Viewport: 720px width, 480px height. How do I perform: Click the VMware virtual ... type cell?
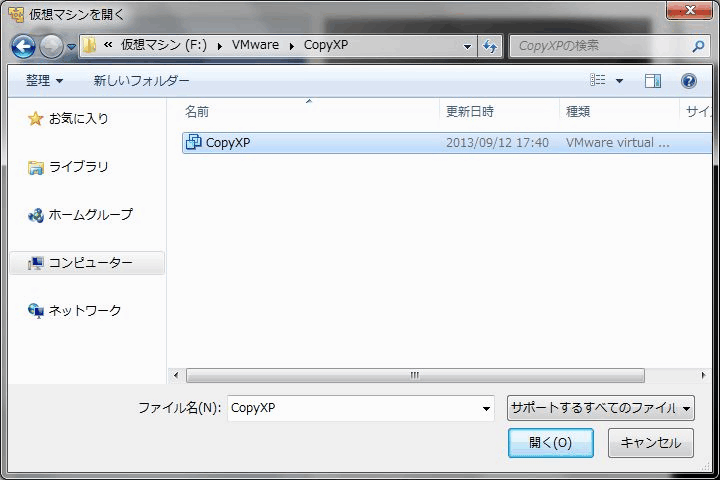coord(618,143)
